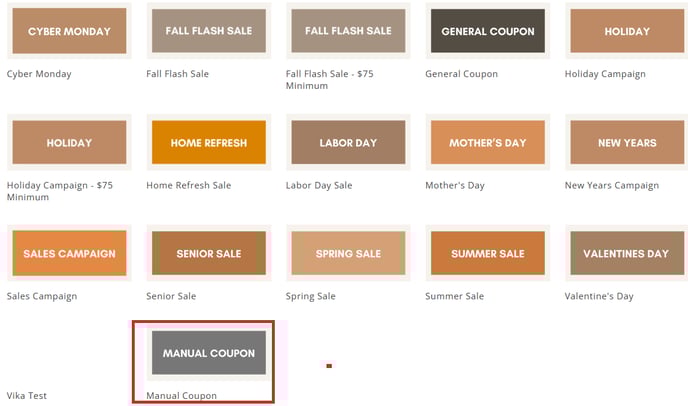The image size is (688, 406).
Task: Open the Labor Day thumbnail
Action: point(348,142)
